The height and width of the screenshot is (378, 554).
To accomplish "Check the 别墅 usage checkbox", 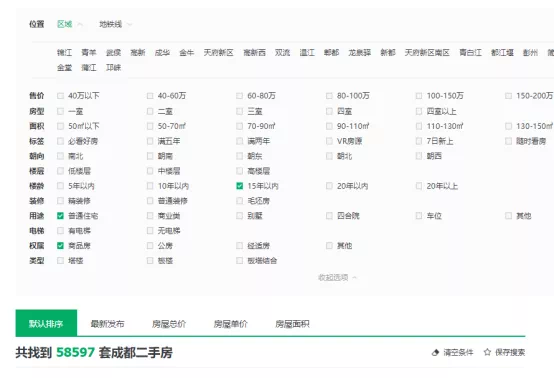I will click(x=240, y=215).
